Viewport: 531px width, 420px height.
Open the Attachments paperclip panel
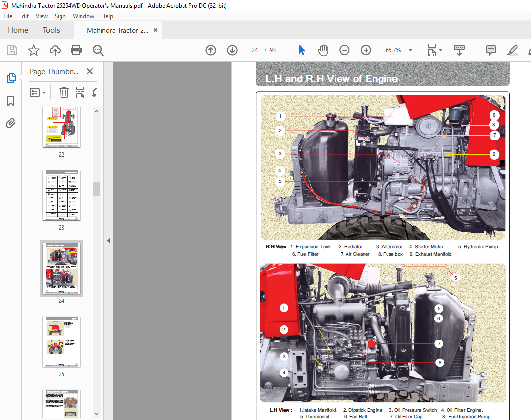click(x=11, y=123)
